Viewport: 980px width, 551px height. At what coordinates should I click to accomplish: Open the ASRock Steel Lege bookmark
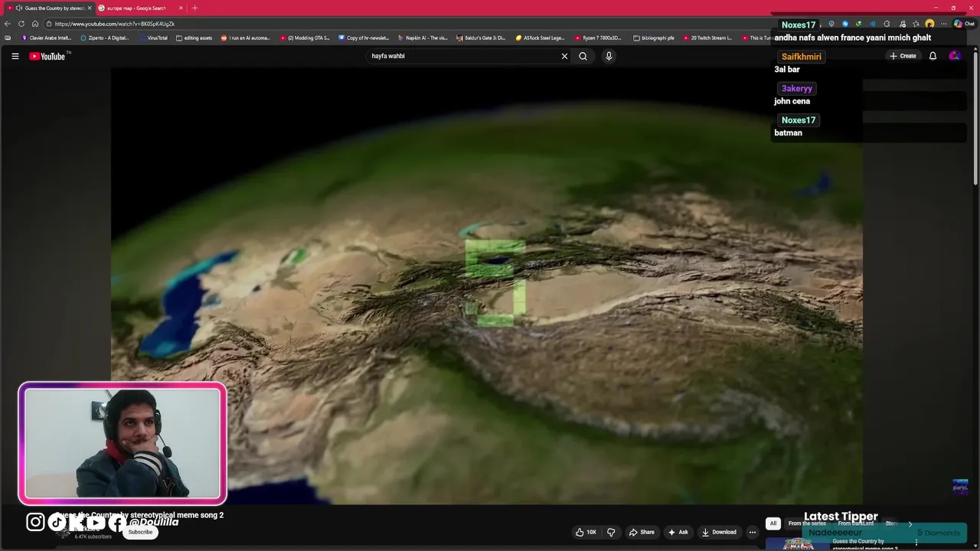[540, 37]
